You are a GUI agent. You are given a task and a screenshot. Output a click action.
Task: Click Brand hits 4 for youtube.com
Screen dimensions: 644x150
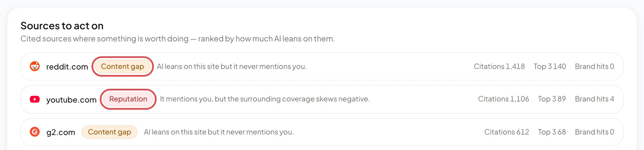pyautogui.click(x=594, y=99)
